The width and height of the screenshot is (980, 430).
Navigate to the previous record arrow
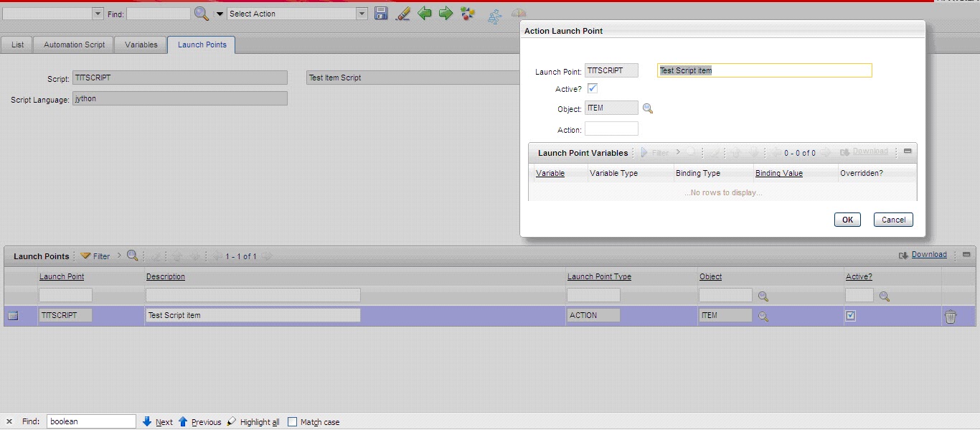[425, 13]
